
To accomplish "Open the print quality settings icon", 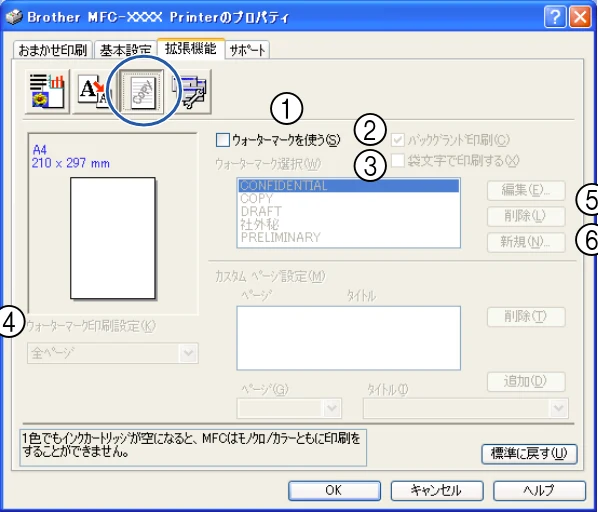I will point(47,91).
